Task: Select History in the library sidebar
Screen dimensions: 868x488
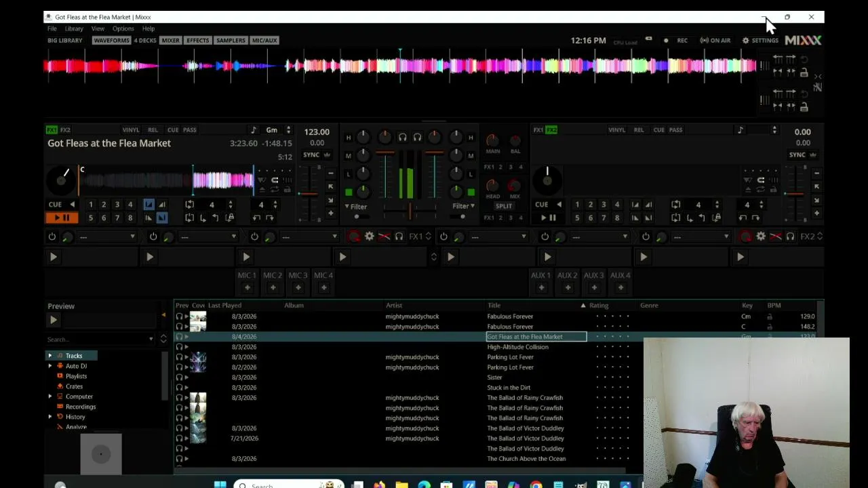Action: tap(75, 417)
